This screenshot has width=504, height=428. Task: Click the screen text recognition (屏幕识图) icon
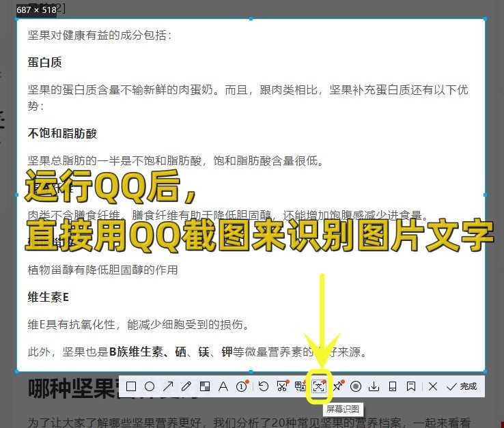[x=318, y=386]
